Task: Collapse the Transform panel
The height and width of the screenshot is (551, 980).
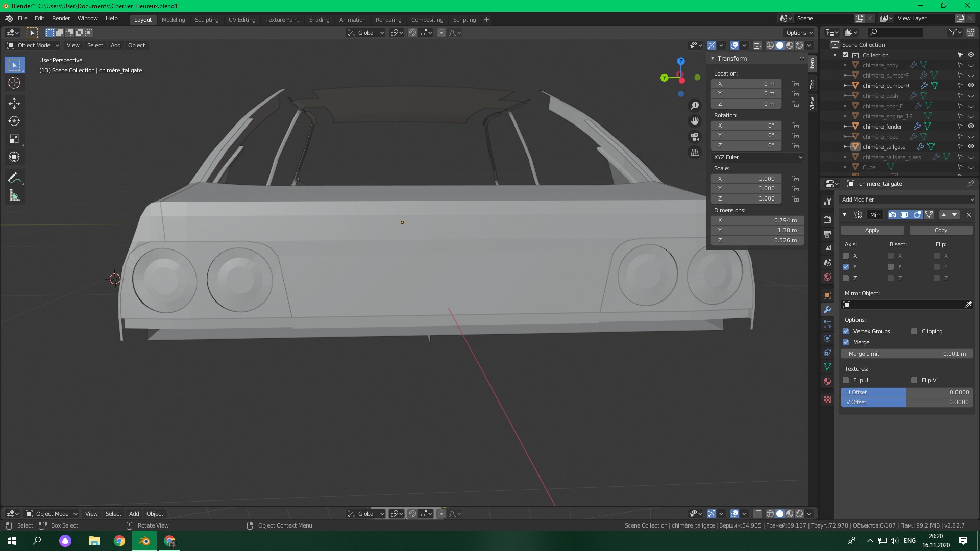Action: coord(713,58)
